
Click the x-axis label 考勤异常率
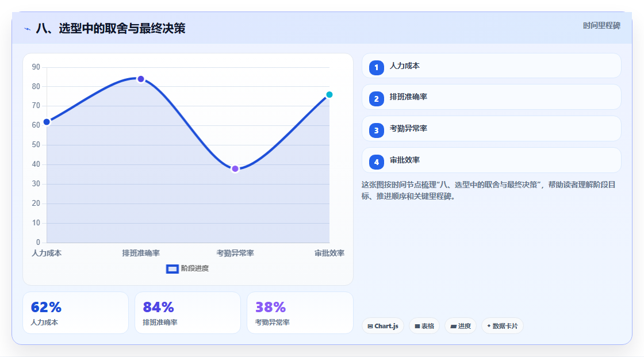235,253
